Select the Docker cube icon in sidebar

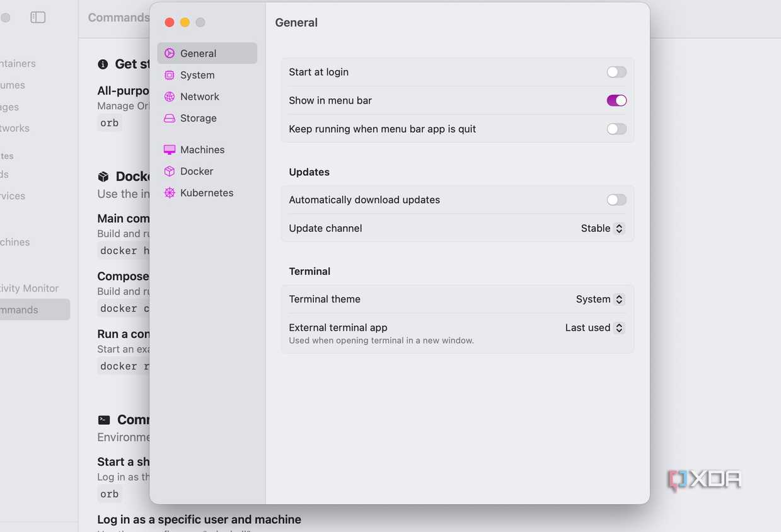click(x=169, y=171)
